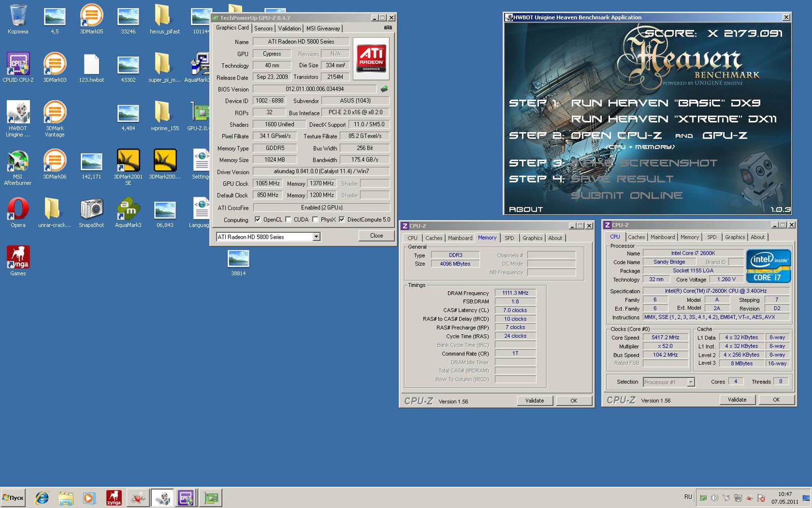
Task: Open Windows Media Player taskbar icon
Action: (89, 498)
